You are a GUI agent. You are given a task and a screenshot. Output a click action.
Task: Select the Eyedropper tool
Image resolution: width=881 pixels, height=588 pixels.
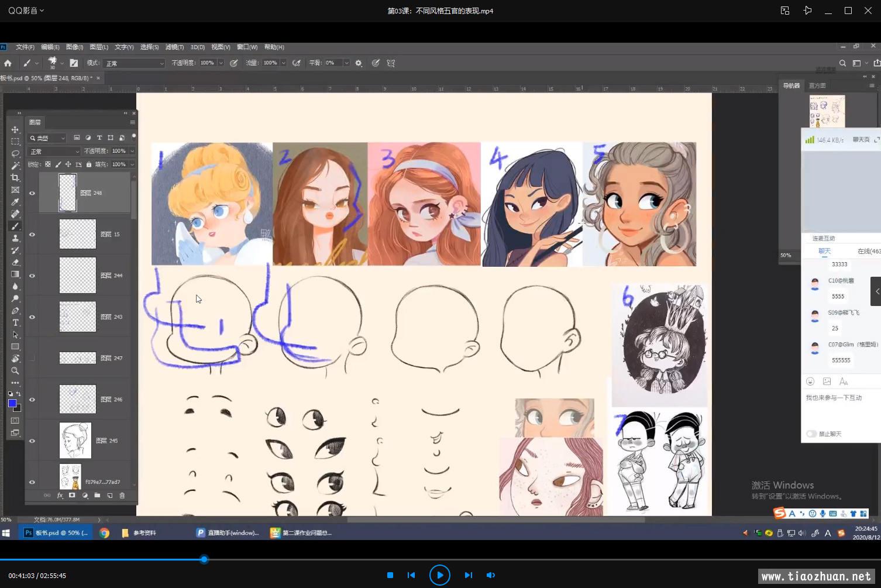click(x=15, y=202)
